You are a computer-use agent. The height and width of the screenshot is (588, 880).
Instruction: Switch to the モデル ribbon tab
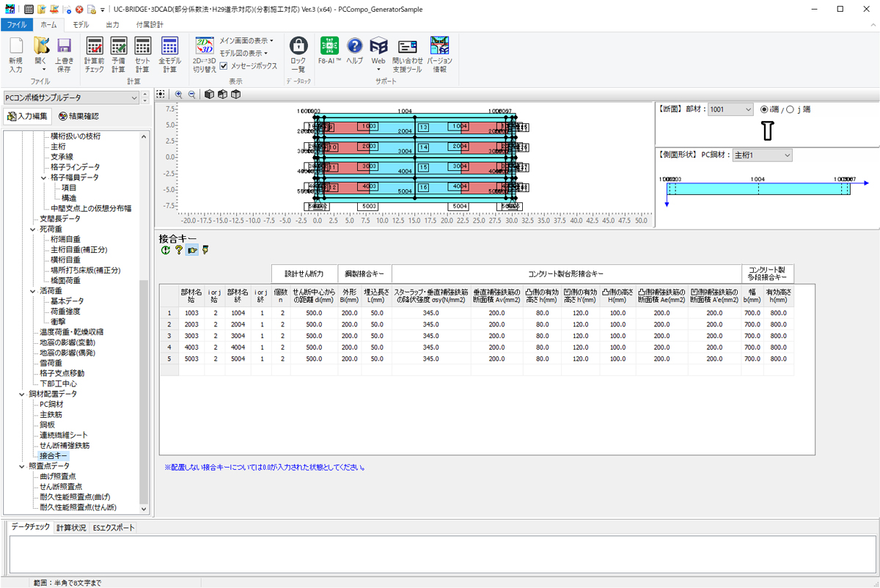click(80, 25)
